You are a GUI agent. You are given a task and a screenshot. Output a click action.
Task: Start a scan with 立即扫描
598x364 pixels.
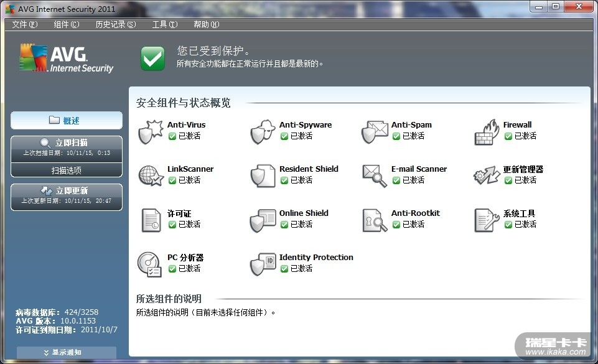67,149
